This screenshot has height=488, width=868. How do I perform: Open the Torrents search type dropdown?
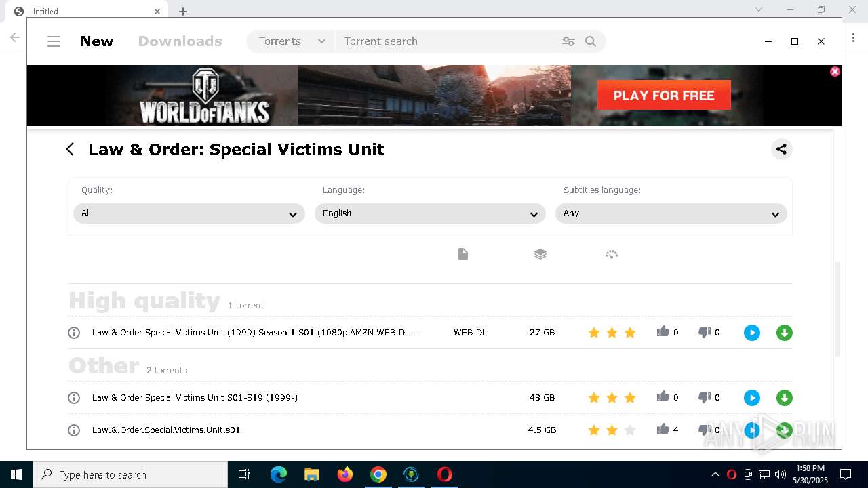coord(291,41)
